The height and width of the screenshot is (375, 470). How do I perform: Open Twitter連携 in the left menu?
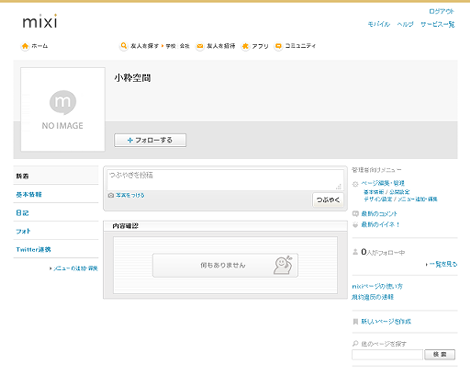[33, 249]
